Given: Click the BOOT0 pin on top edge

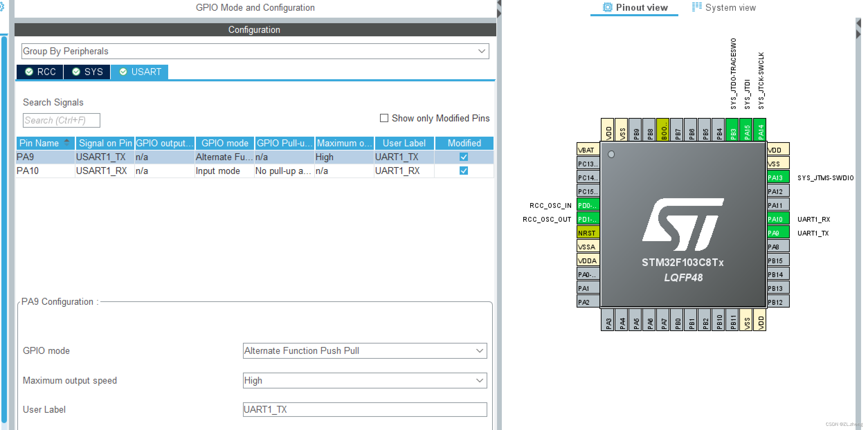Looking at the screenshot, I should click(662, 130).
